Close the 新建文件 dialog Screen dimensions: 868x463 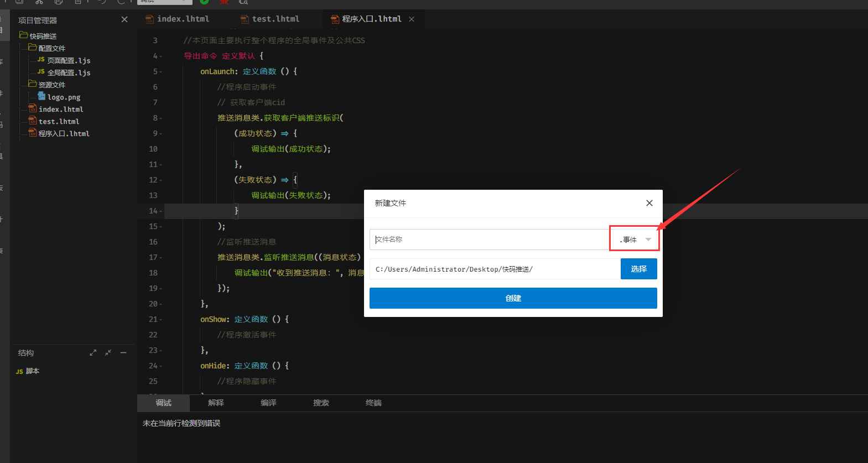coord(649,203)
